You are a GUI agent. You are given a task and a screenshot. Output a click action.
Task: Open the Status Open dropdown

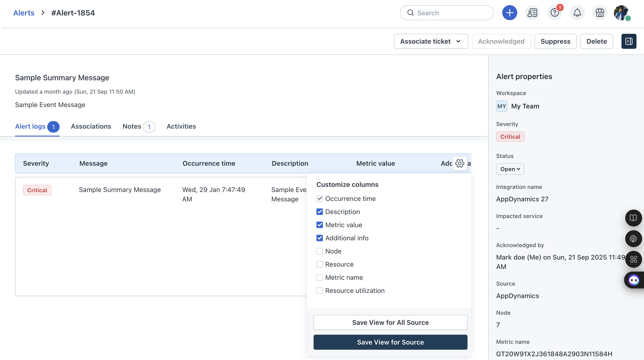tap(510, 169)
